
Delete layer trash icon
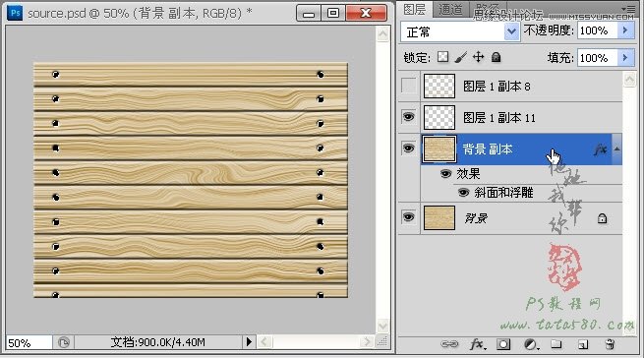click(610, 344)
